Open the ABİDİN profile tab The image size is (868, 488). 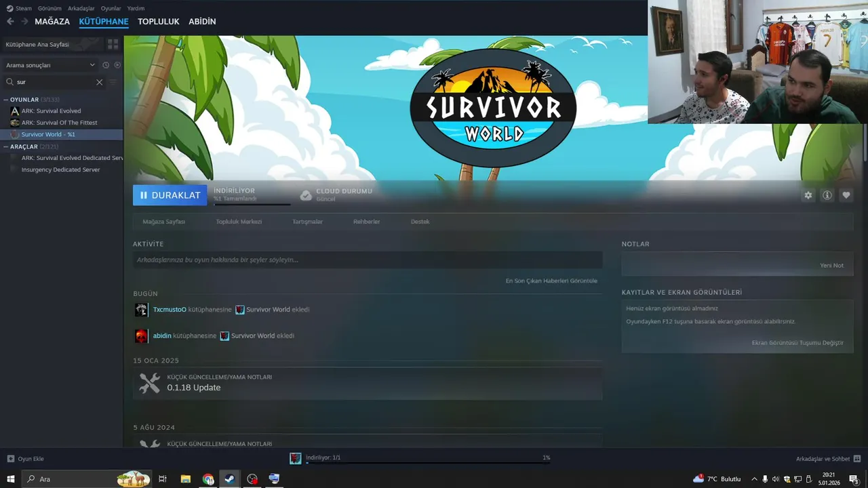pyautogui.click(x=202, y=22)
